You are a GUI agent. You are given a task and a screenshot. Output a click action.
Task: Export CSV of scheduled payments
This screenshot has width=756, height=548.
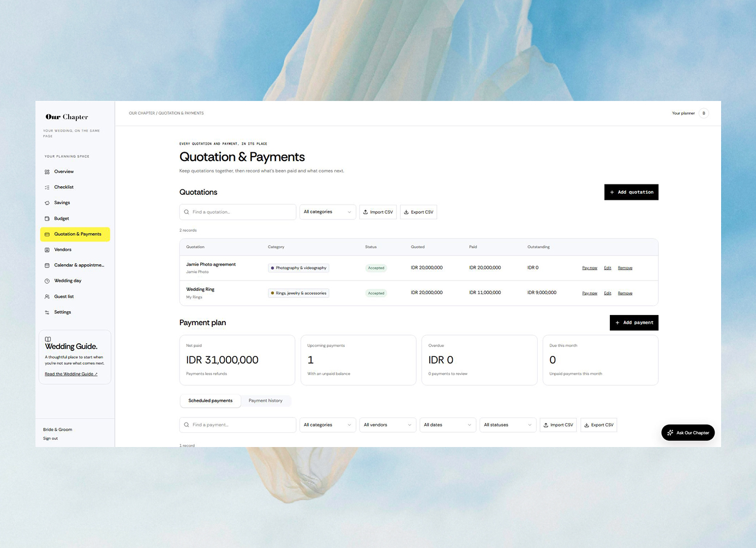(598, 425)
